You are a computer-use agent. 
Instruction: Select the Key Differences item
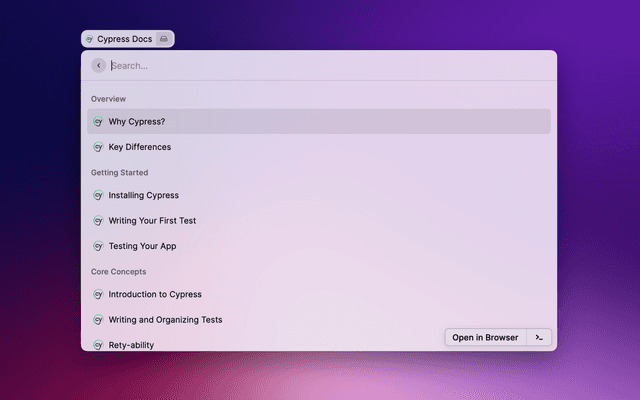coord(140,147)
